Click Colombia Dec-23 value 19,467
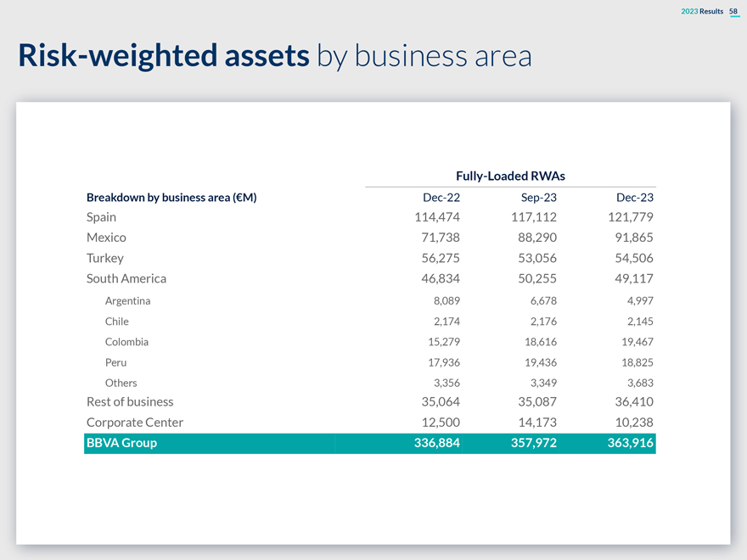The image size is (747, 560). coord(637,342)
